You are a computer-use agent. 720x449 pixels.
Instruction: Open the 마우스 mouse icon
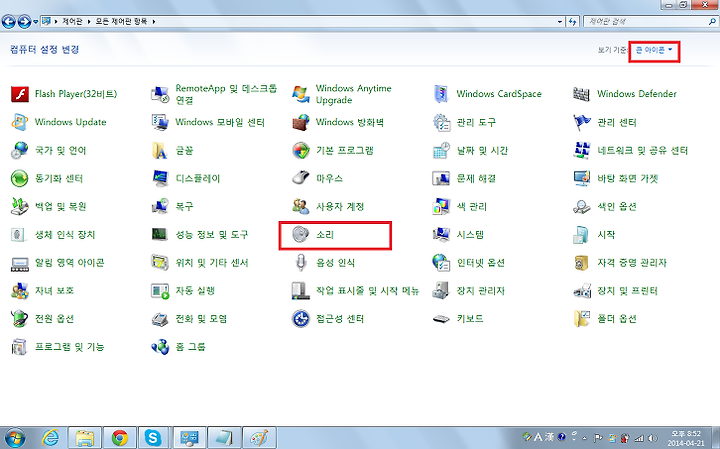[301, 178]
